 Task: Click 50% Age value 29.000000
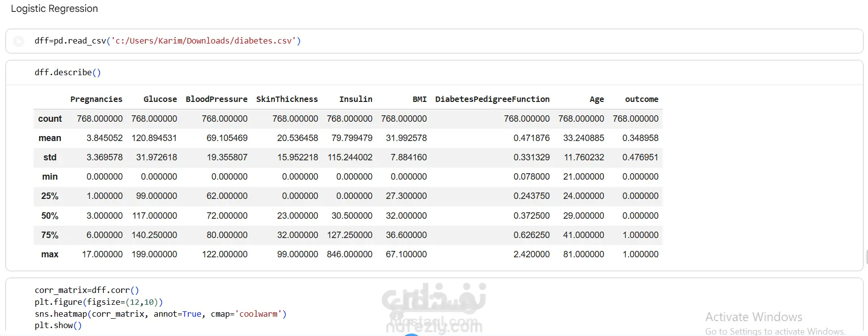click(584, 216)
